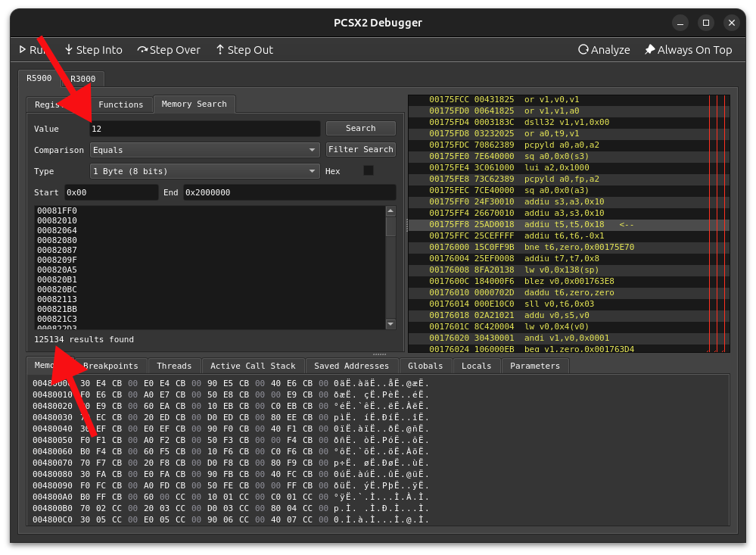Click the Step Over toolbar button
The height and width of the screenshot is (555, 756).
pos(169,50)
